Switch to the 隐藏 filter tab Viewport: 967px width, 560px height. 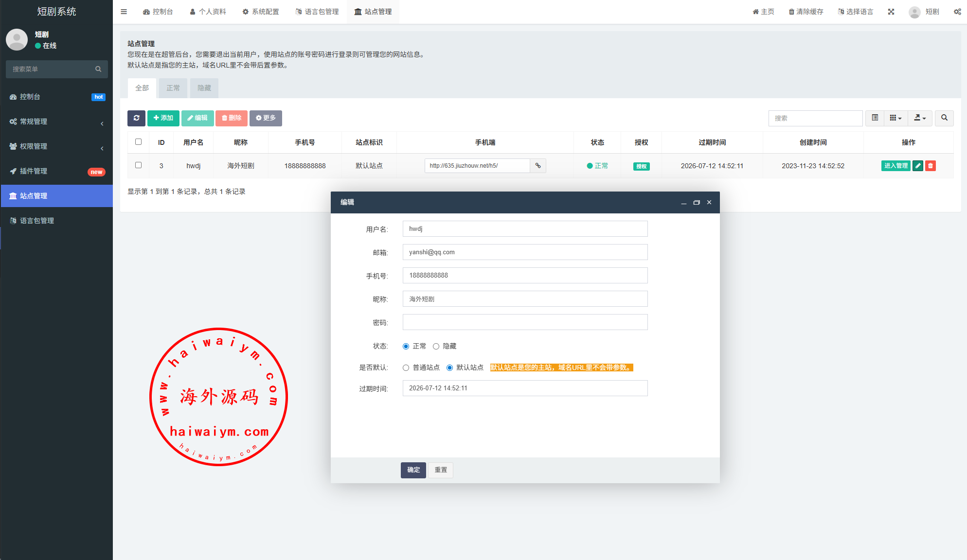coord(204,88)
